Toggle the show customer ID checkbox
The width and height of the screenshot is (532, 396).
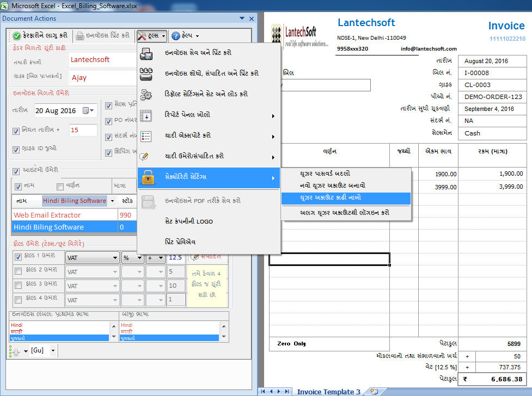16,150
